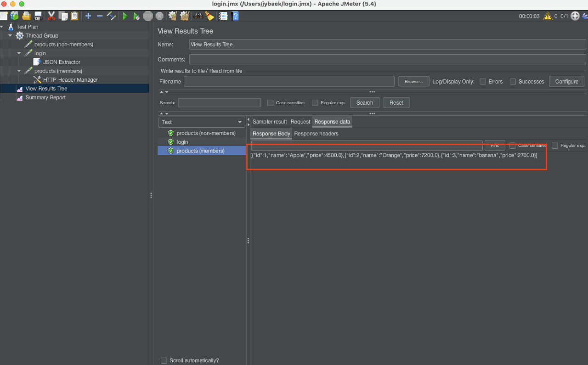
Task: Click the Reset Search broom icon
Action: pos(209,16)
